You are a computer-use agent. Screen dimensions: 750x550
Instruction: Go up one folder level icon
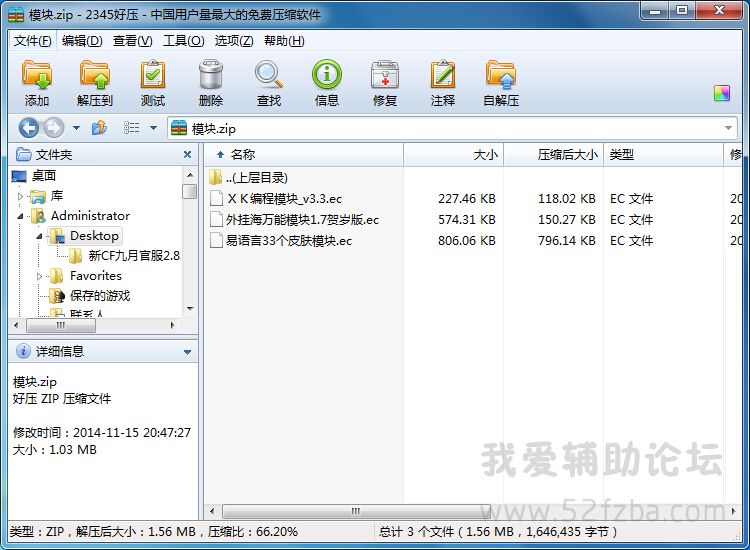[x=99, y=128]
